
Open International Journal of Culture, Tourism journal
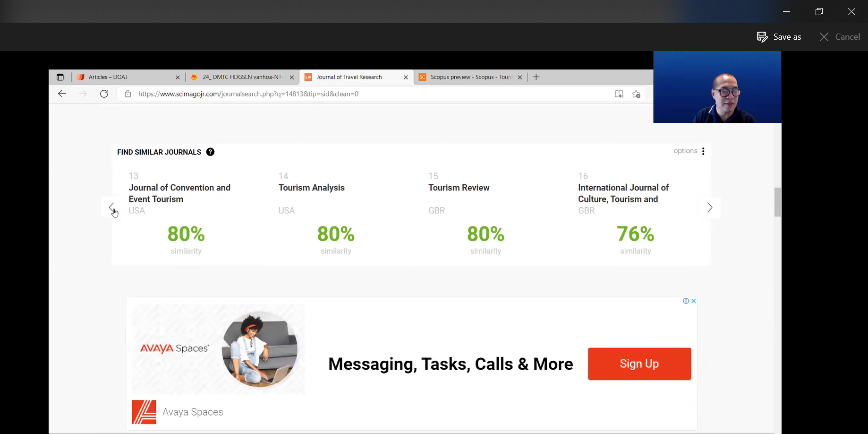[623, 193]
